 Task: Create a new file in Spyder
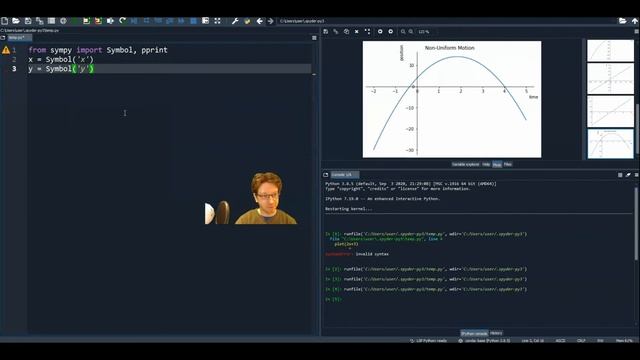[4, 21]
